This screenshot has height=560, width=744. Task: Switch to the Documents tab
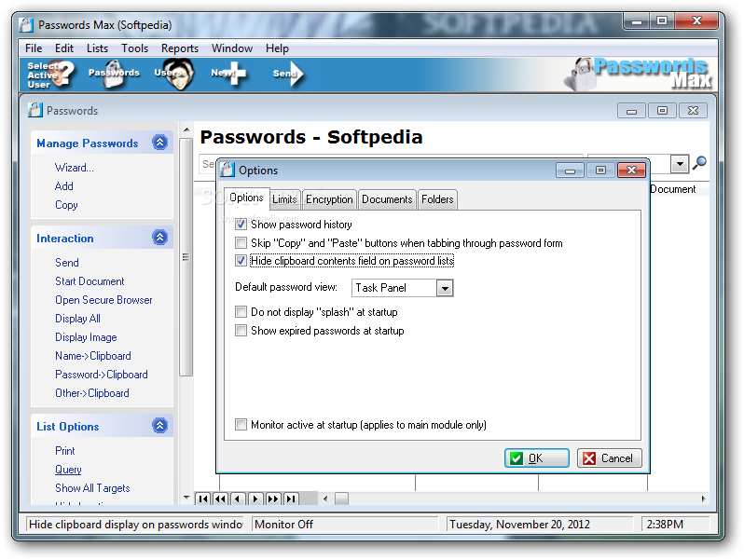click(x=387, y=199)
